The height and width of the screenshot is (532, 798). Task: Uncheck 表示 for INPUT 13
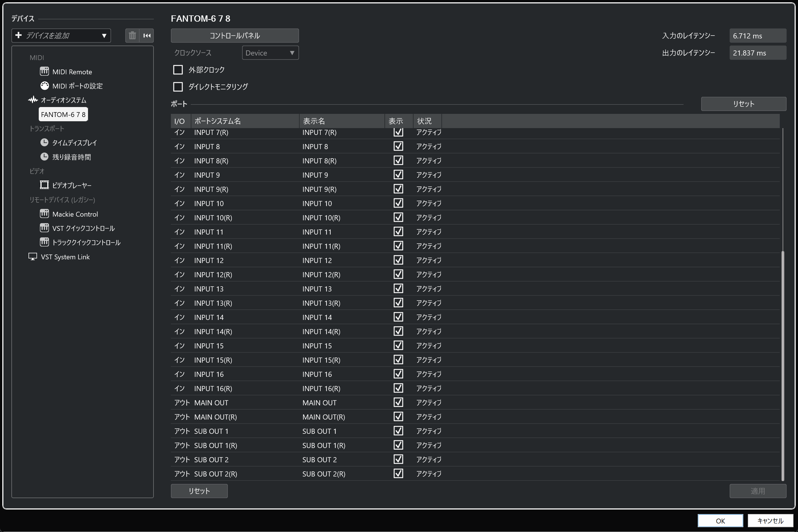tap(398, 289)
